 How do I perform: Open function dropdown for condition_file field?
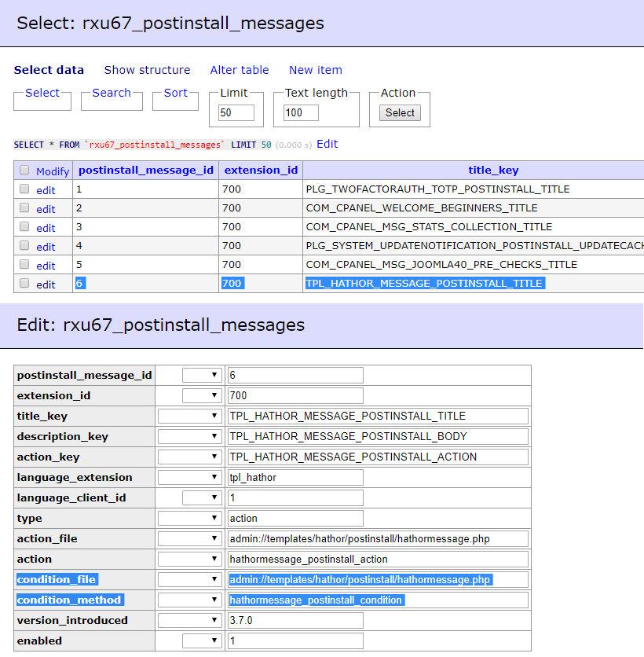190,579
